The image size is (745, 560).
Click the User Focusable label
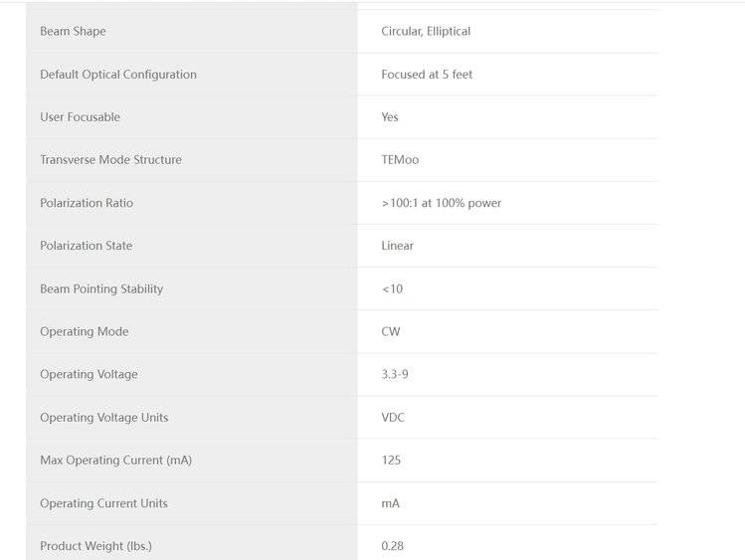click(80, 117)
